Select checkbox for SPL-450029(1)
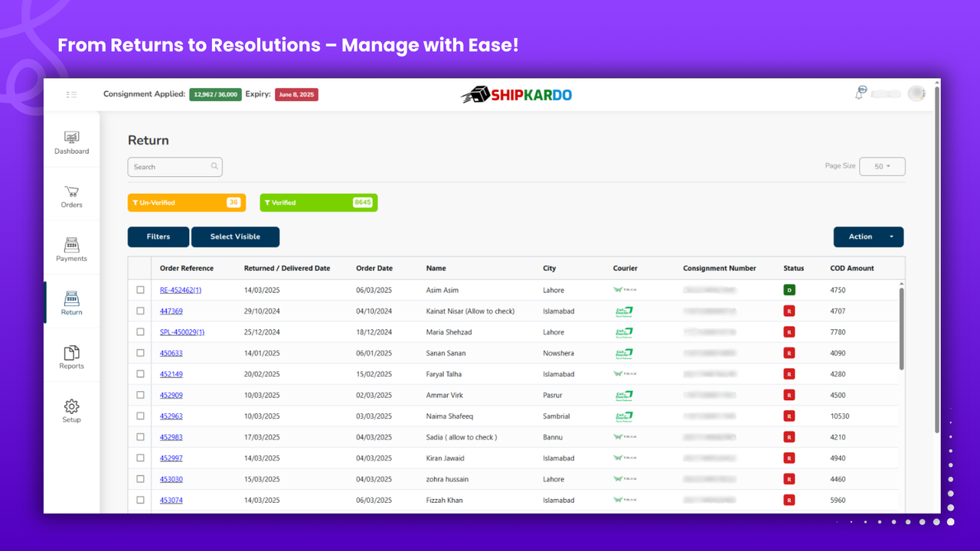Viewport: 980px width, 551px height. tap(140, 332)
